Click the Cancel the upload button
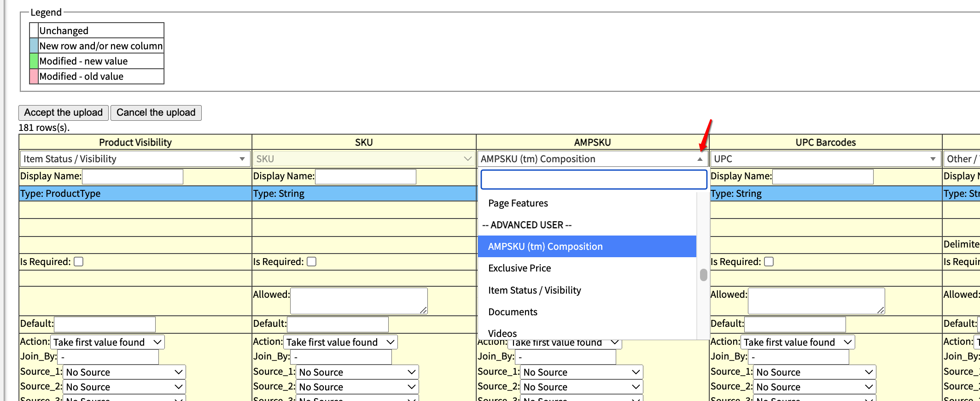The width and height of the screenshot is (980, 401). tap(156, 112)
